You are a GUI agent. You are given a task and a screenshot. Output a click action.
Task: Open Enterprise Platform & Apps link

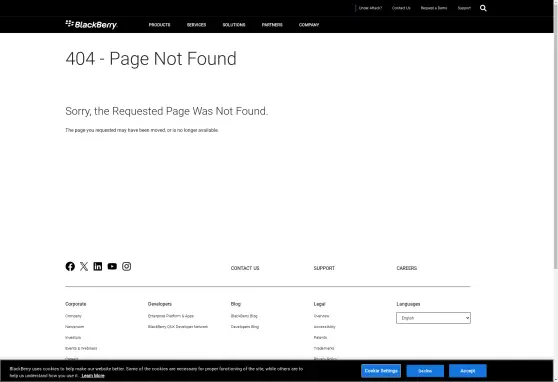pos(171,316)
